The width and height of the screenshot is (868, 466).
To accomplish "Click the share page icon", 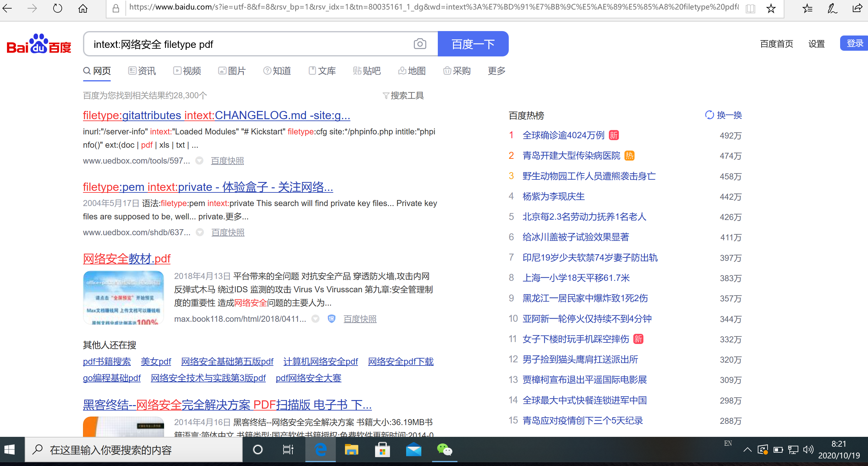I will (x=857, y=8).
